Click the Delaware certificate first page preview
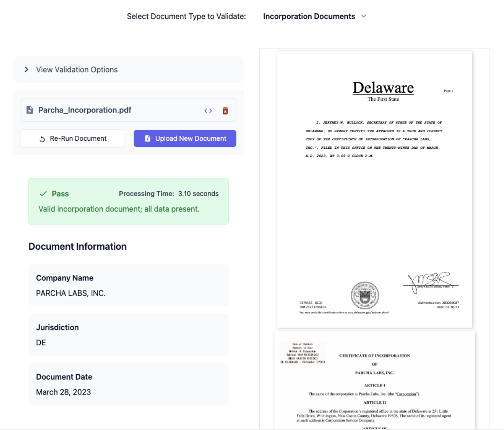Viewport: 504px width, 430px height. [x=375, y=189]
